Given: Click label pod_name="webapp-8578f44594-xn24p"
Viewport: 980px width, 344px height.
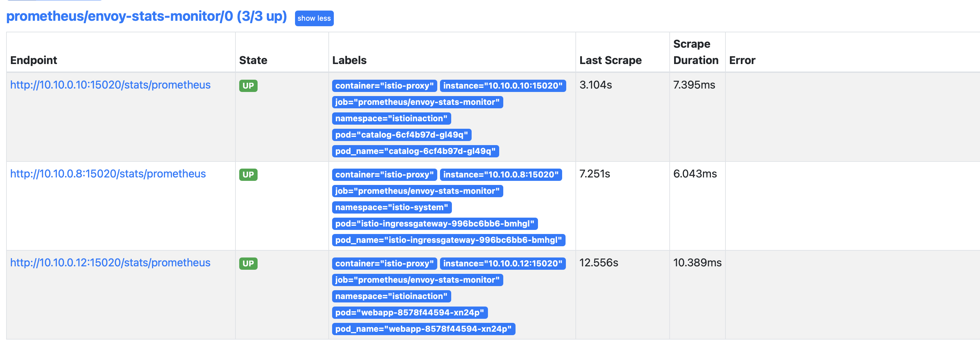Looking at the screenshot, I should click(x=423, y=329).
